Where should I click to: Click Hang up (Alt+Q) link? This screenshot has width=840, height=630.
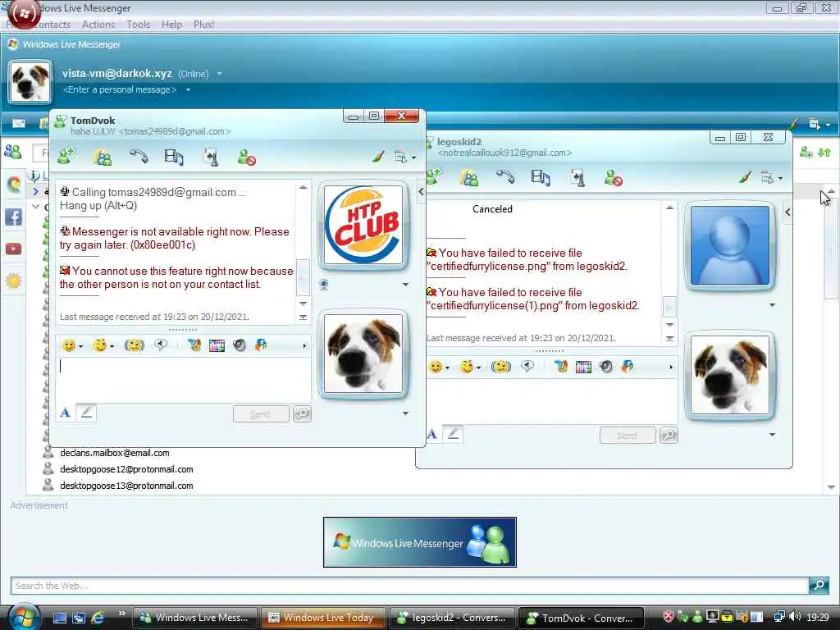coord(98,206)
